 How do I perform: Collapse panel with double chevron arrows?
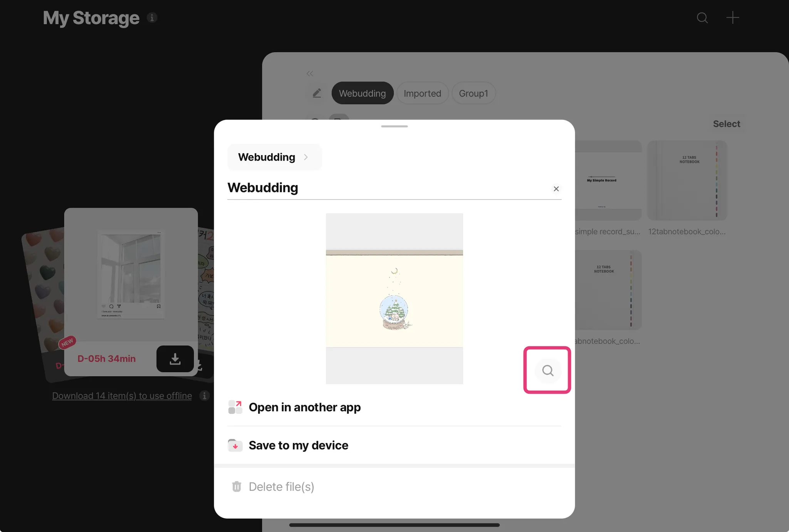[310, 74]
